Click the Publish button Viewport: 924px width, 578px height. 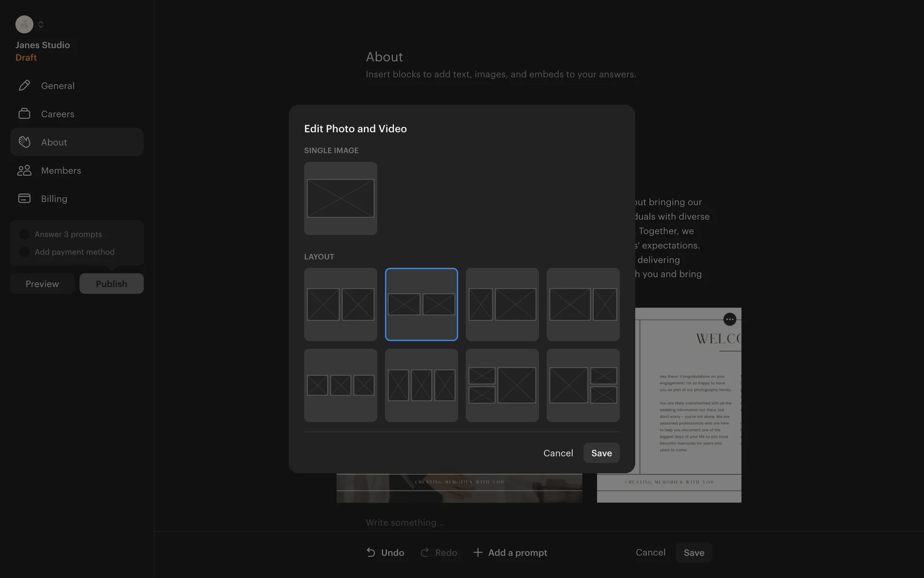(111, 284)
